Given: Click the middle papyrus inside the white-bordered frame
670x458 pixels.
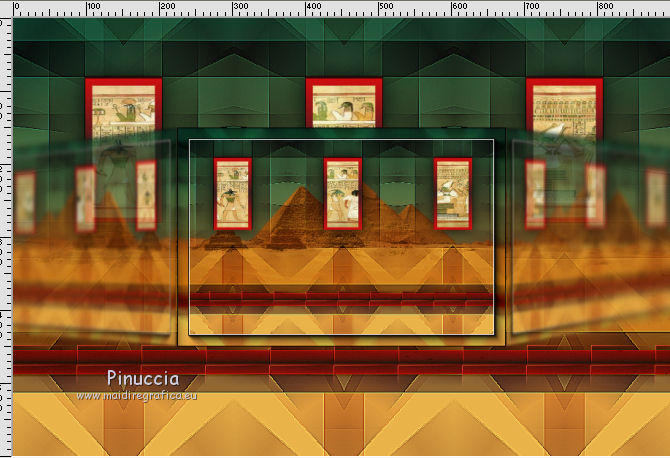Looking at the screenshot, I should [343, 194].
